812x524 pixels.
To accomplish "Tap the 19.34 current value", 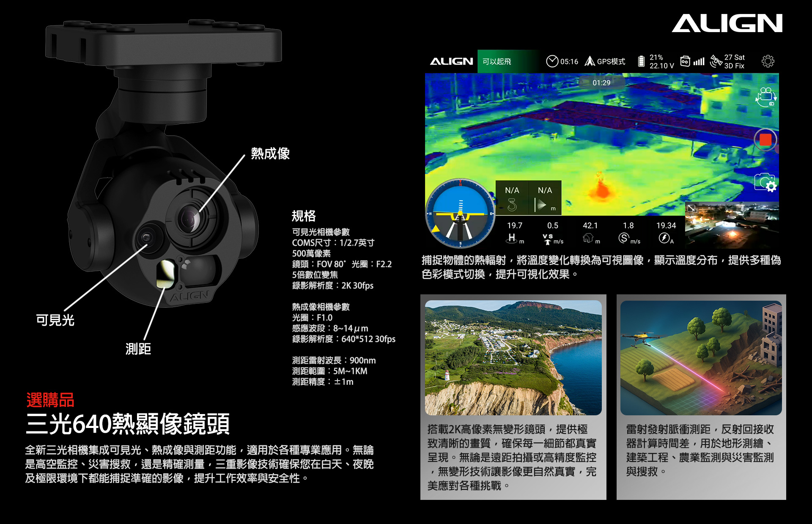I will [666, 225].
